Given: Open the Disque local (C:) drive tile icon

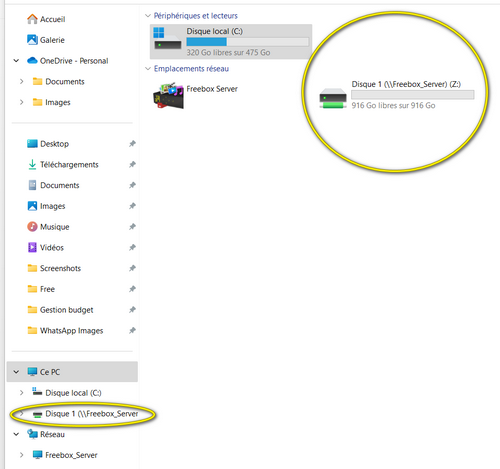Looking at the screenshot, I should [167, 38].
